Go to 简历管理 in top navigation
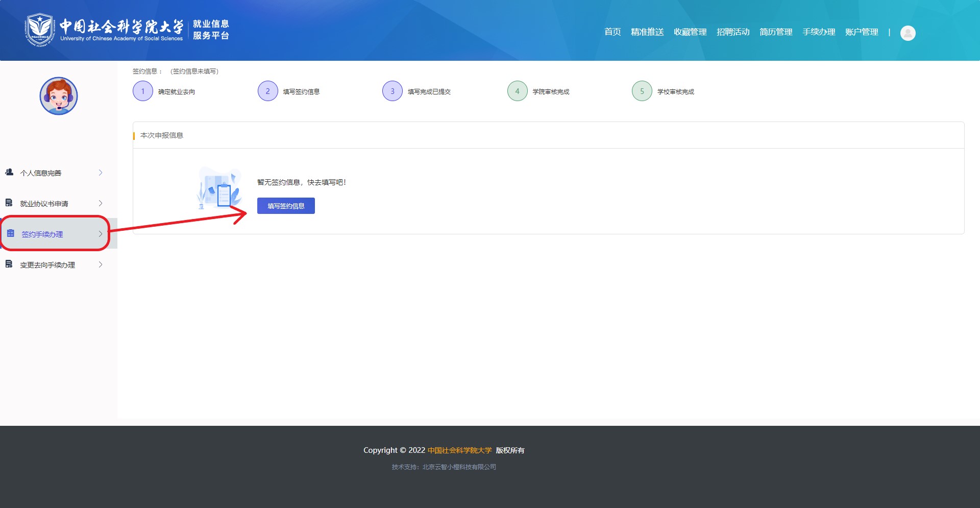 pyautogui.click(x=776, y=32)
